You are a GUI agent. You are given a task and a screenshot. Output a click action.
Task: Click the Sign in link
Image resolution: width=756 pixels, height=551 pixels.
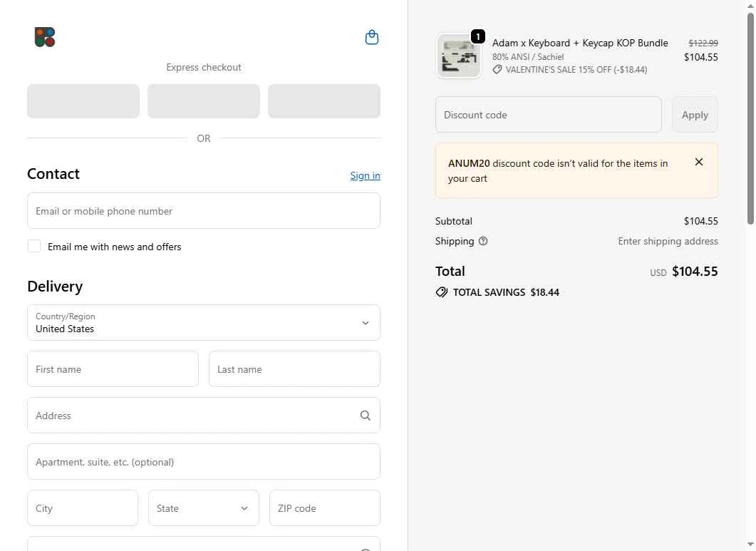[x=365, y=175]
